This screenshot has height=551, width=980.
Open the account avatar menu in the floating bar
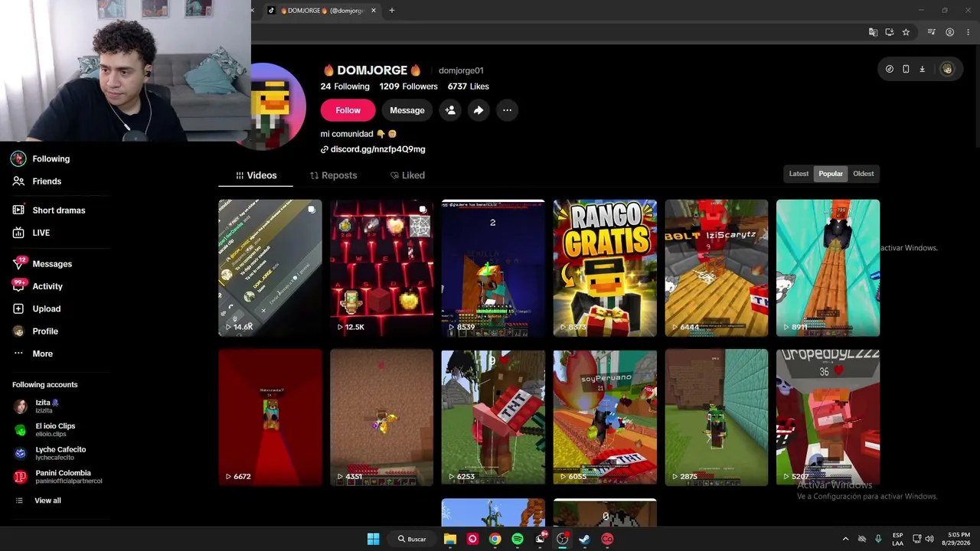(947, 69)
